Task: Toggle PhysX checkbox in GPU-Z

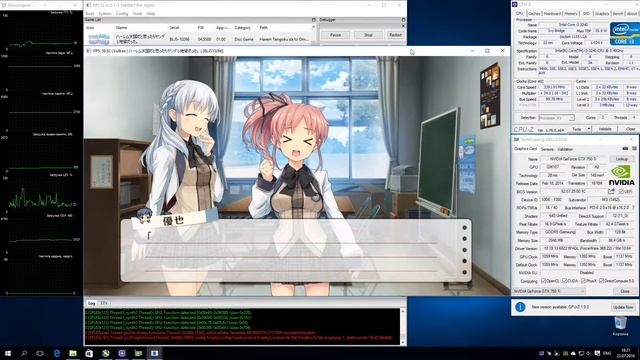Action: (583, 281)
